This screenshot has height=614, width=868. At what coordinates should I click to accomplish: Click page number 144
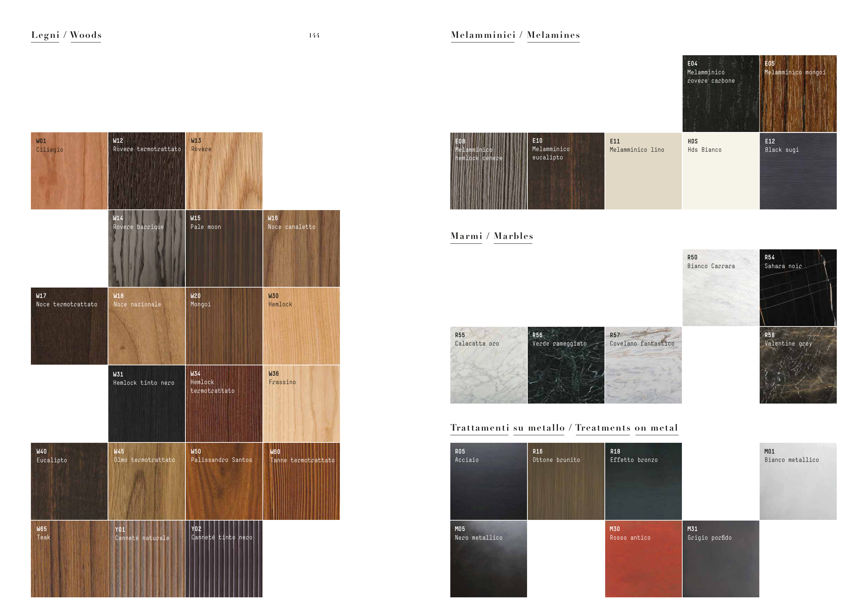tap(314, 35)
